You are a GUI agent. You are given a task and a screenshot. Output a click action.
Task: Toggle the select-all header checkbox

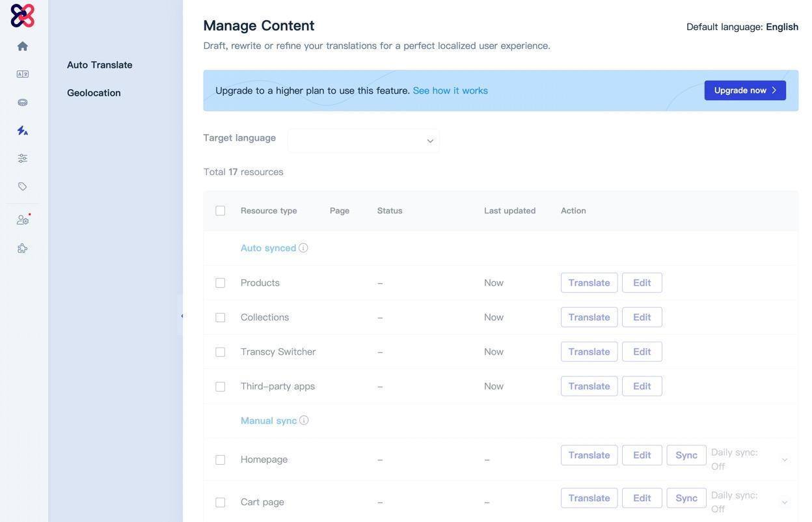tap(221, 211)
